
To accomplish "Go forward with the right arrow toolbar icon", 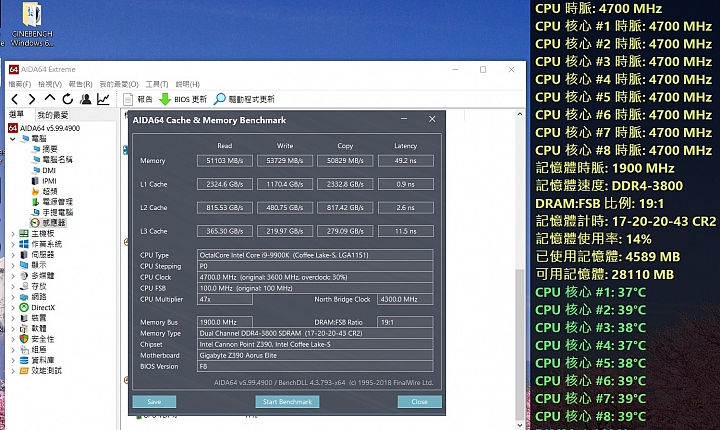I will (x=32, y=99).
